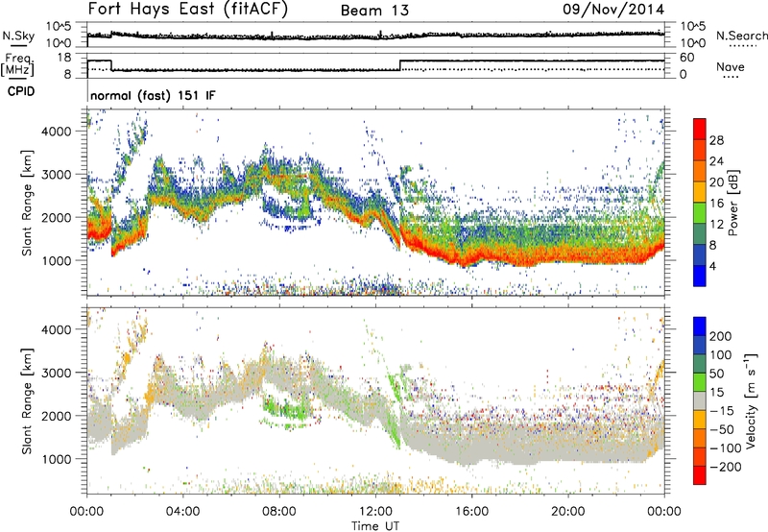768x532 pixels.
Task: Click the 'N.Search' legend label
Action: (x=741, y=36)
